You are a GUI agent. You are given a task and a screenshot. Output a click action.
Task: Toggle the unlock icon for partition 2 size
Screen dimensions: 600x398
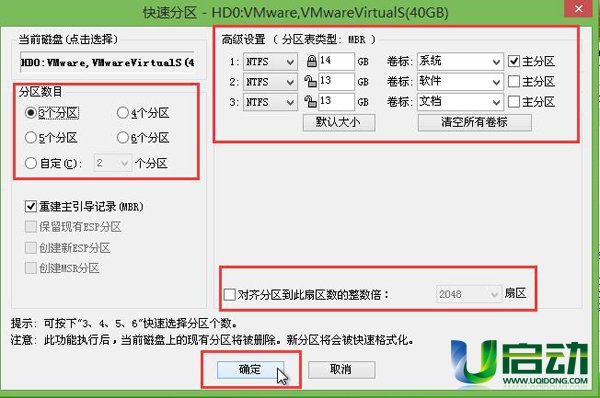[x=310, y=82]
